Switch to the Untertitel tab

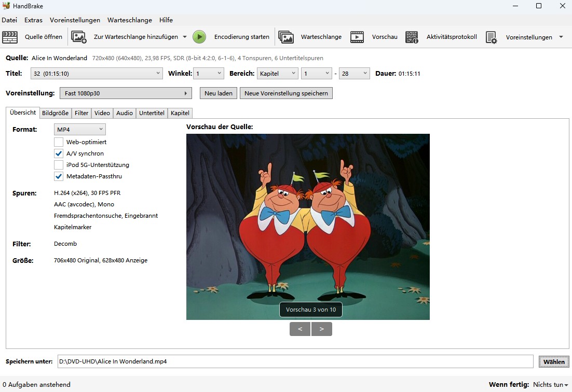[x=152, y=113]
